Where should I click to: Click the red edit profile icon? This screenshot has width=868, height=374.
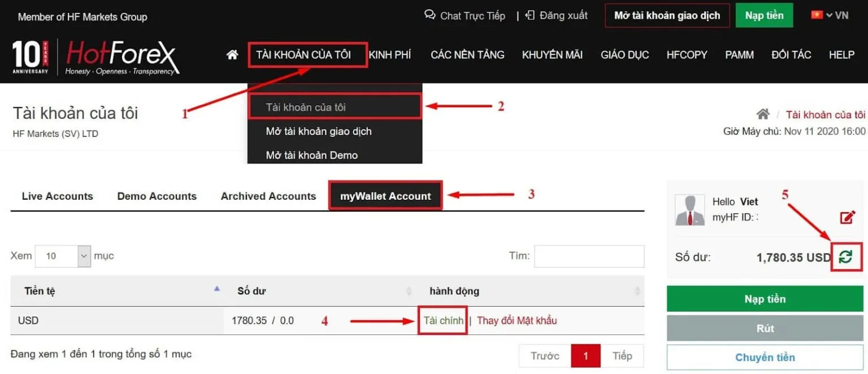point(847,217)
